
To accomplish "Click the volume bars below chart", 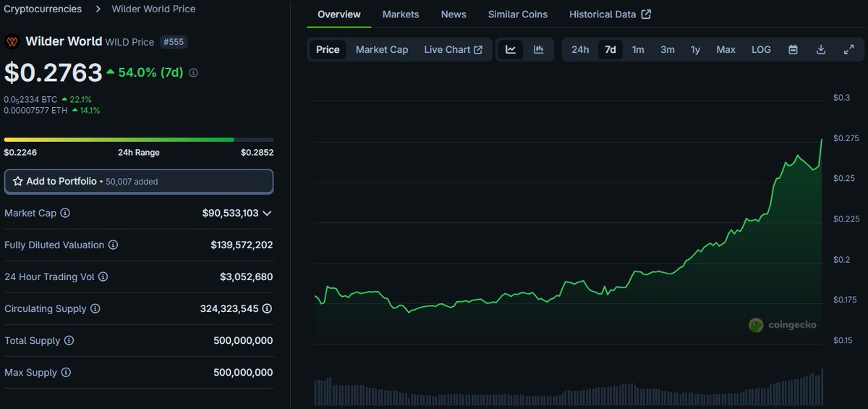I will (x=569, y=389).
